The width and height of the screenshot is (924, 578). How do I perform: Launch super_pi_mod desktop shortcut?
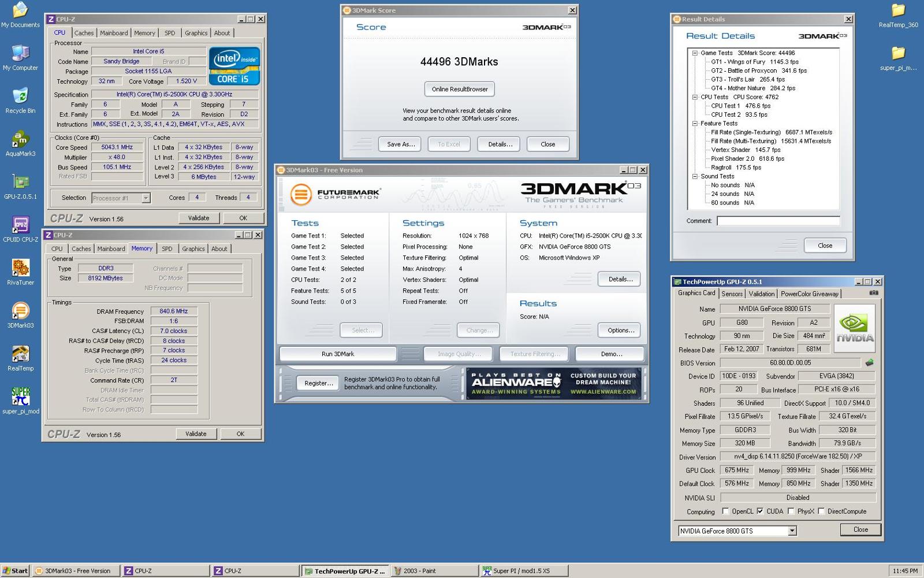(20, 401)
